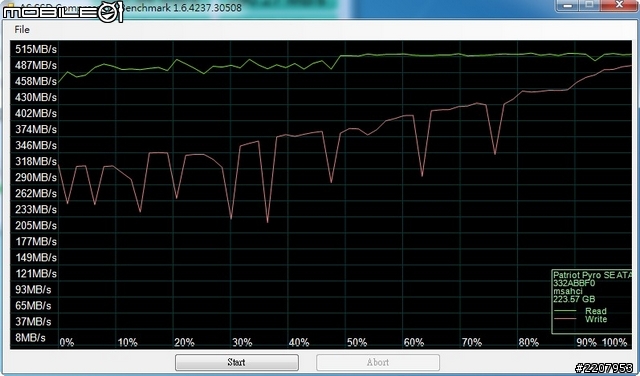The height and width of the screenshot is (376, 640).
Task: Click the 70% progress label
Action: pos(471,342)
